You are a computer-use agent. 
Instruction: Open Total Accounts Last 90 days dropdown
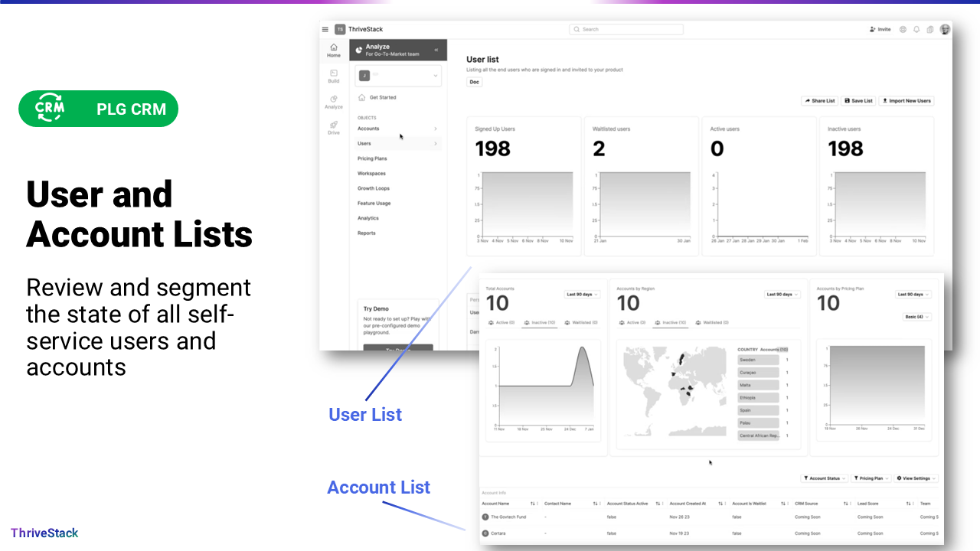[x=583, y=295]
